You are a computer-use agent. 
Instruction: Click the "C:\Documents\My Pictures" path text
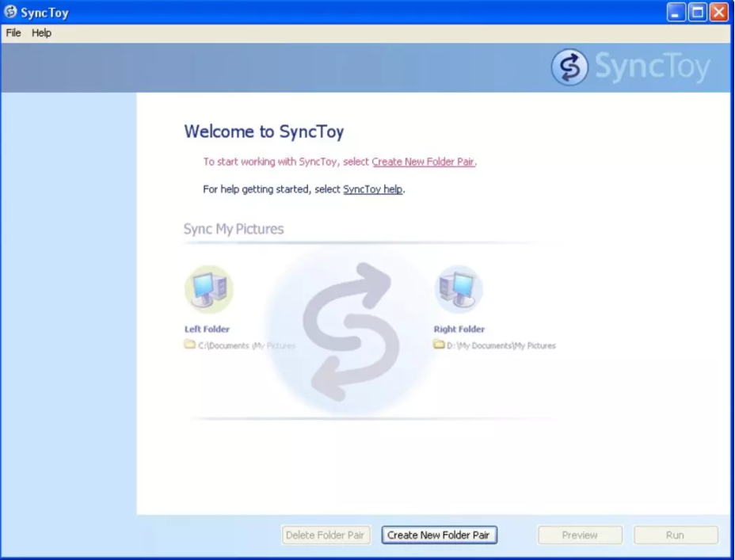point(246,346)
